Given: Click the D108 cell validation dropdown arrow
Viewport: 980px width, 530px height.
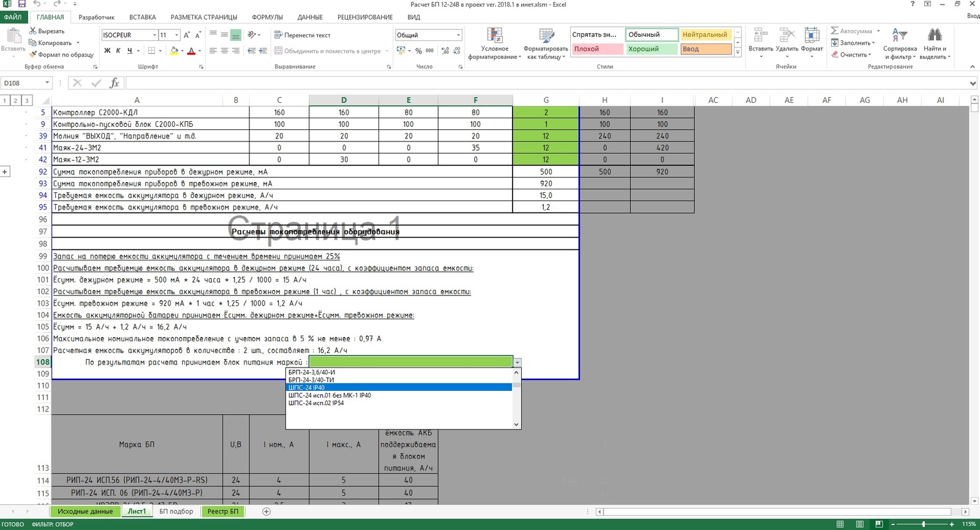Looking at the screenshot, I should [518, 363].
